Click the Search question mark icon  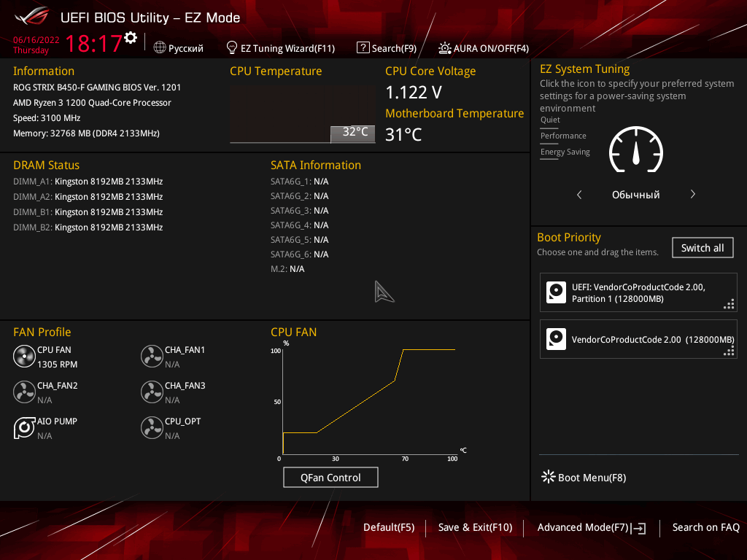pos(363,47)
